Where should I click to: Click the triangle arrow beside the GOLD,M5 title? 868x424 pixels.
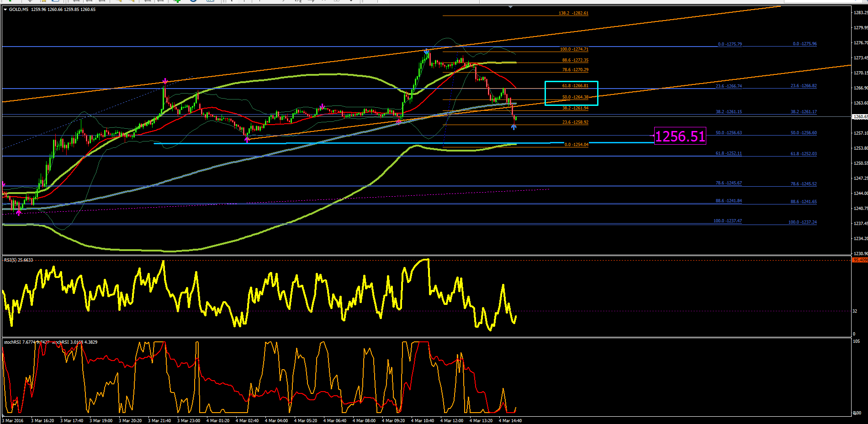pyautogui.click(x=5, y=10)
